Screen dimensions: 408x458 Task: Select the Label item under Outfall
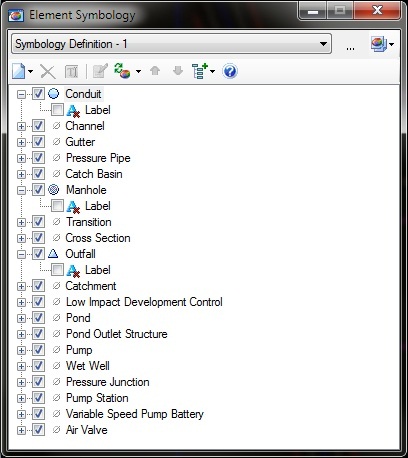[98, 270]
